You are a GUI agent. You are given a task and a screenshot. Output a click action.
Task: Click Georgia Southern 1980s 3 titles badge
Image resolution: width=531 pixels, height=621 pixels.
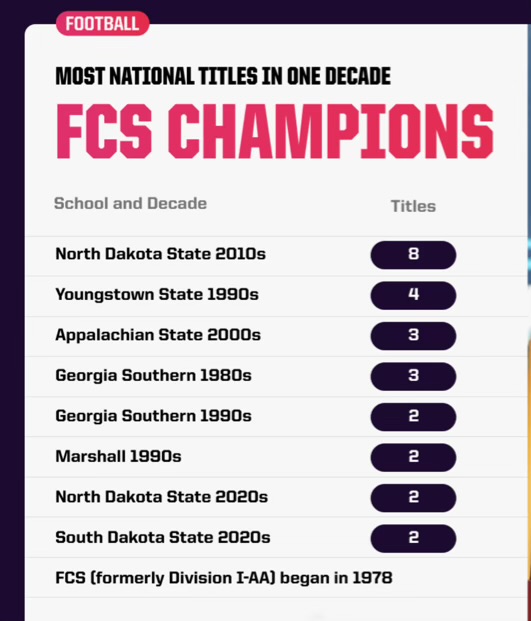tap(413, 376)
